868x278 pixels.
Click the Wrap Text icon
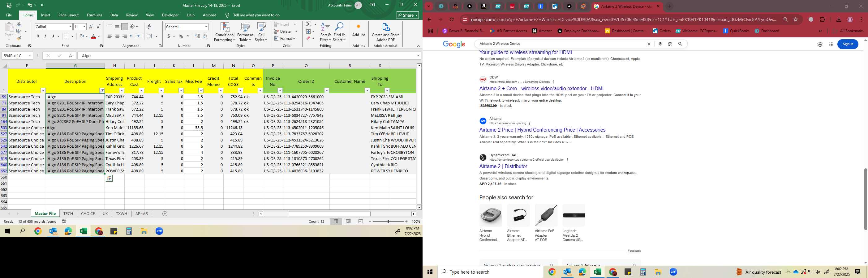149,27
